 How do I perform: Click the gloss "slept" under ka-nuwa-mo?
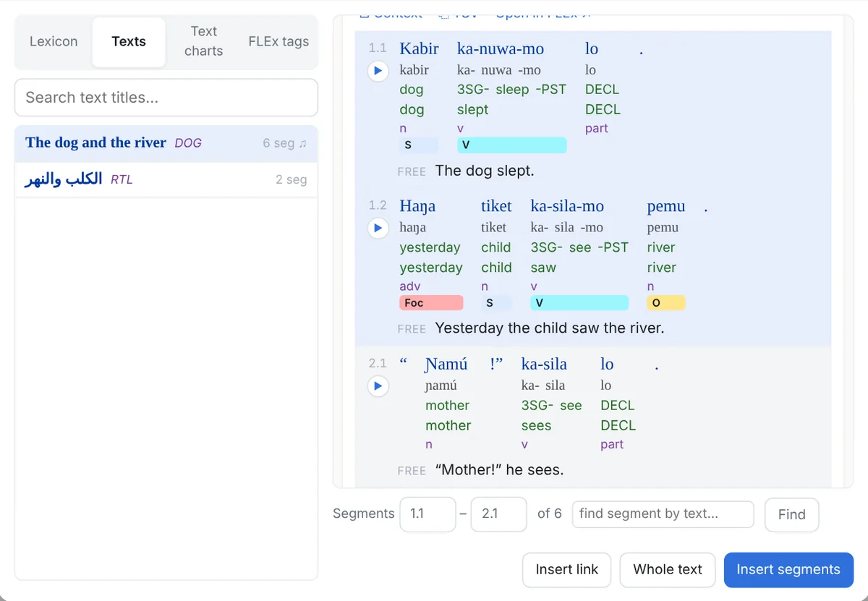(x=473, y=109)
